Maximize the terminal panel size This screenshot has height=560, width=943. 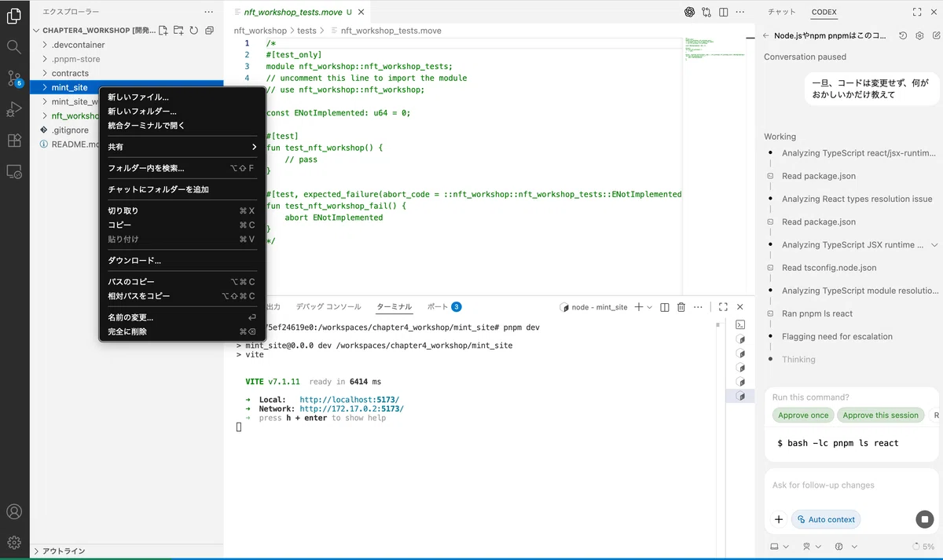[723, 307]
